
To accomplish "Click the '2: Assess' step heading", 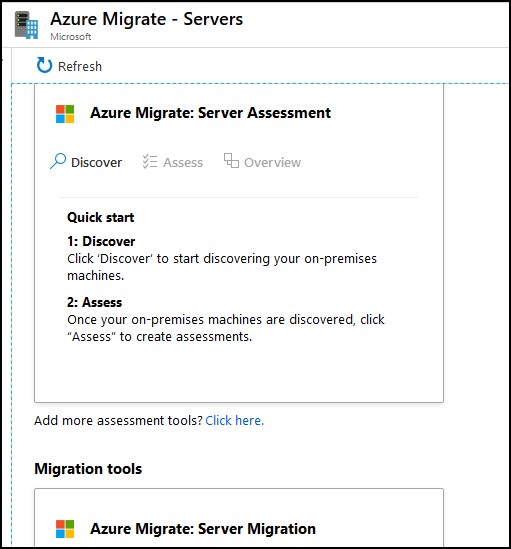I will pos(95,302).
